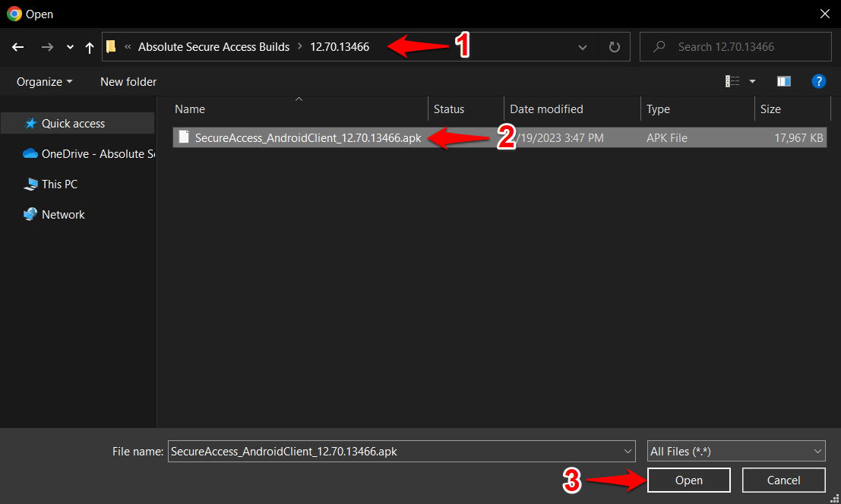The width and height of the screenshot is (841, 504).
Task: Click the OneDrive cloud icon
Action: pyautogui.click(x=30, y=154)
